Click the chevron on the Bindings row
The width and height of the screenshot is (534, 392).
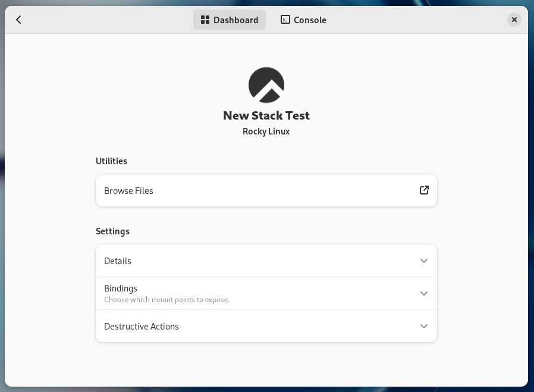[424, 294]
